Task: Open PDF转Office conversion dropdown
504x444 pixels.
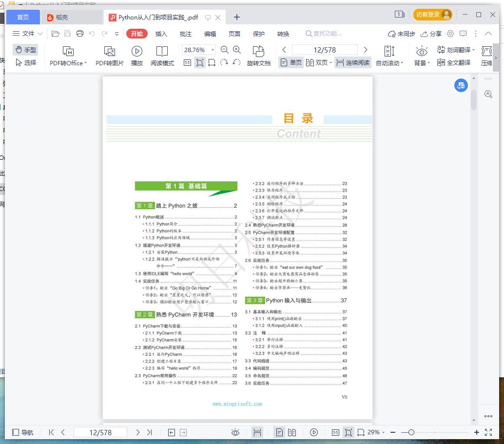Action: click(x=68, y=56)
